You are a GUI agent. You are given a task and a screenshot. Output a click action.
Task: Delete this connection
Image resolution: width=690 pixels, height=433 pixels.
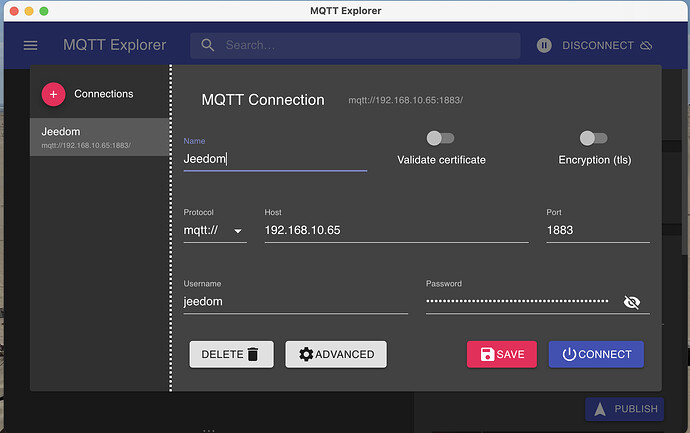tap(231, 354)
